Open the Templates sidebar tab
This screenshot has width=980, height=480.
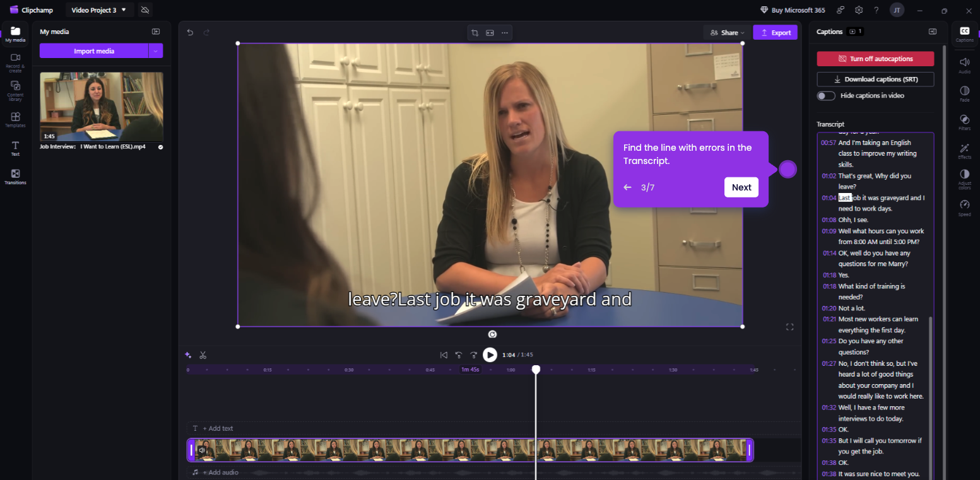(x=15, y=120)
